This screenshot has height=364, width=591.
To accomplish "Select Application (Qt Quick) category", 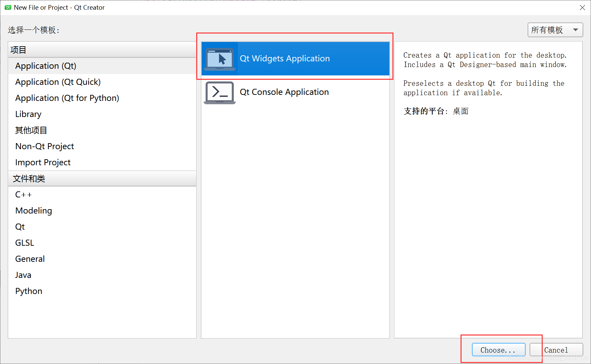I will coord(58,82).
